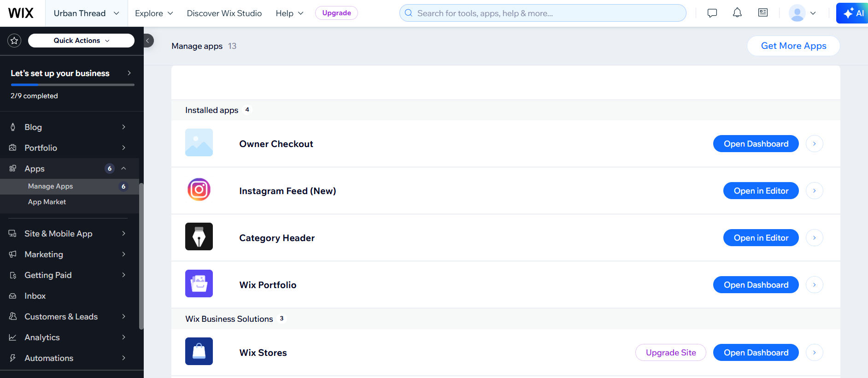Viewport: 868px width, 378px height.
Task: Click the Analytics chart icon
Action: coord(13,337)
